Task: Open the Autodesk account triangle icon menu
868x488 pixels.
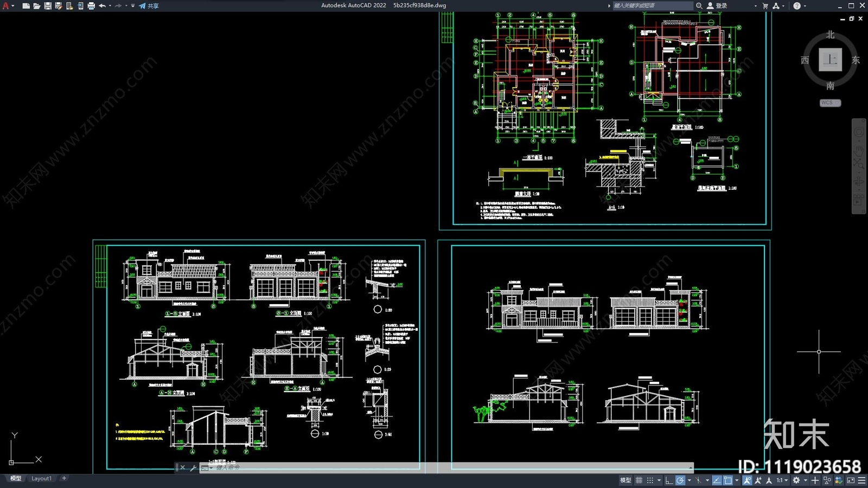Action: [776, 5]
